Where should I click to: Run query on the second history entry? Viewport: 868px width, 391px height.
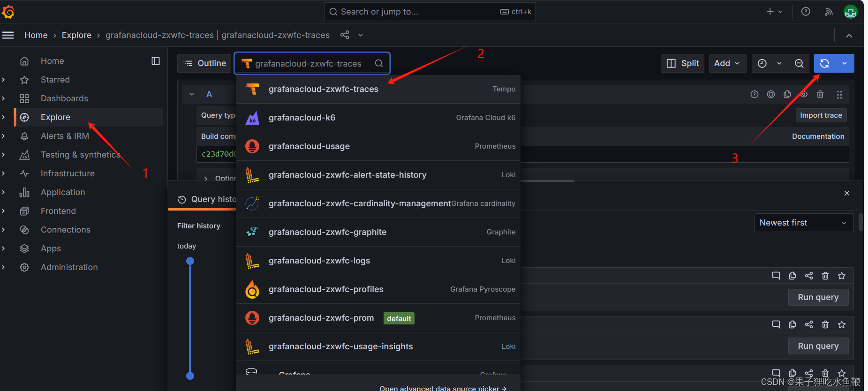point(818,346)
